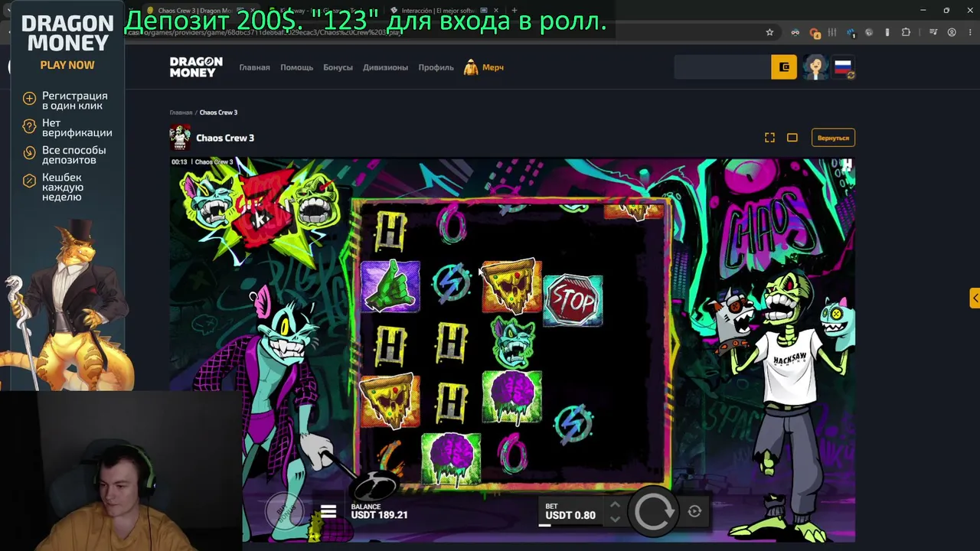The height and width of the screenshot is (551, 980).
Task: Enter fullscreen mode for the game
Action: 769,138
